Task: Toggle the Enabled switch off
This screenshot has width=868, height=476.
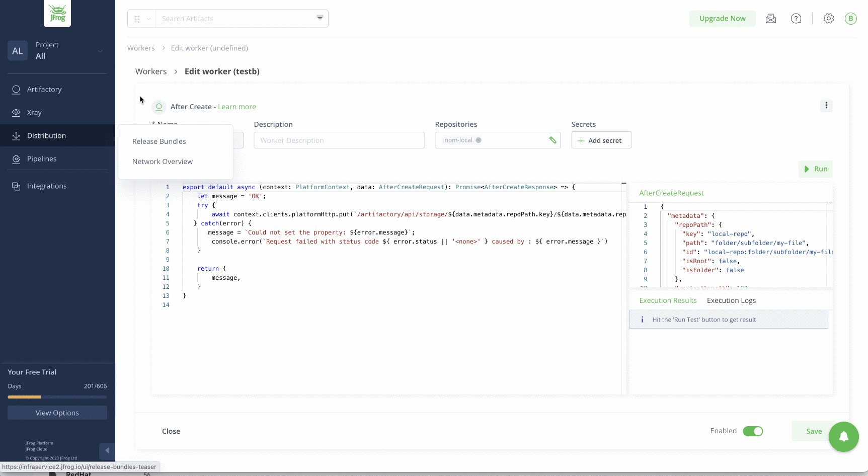Action: [753, 431]
